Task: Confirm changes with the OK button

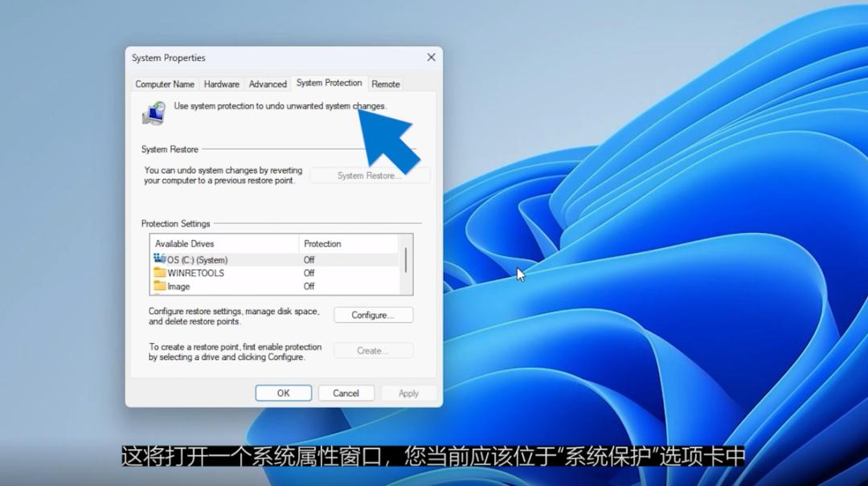Action: pyautogui.click(x=283, y=393)
